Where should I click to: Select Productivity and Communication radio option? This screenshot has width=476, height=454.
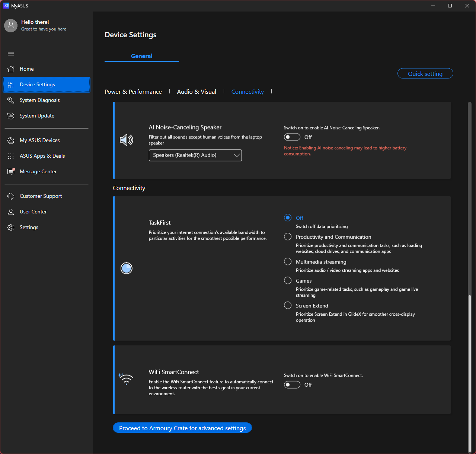tap(288, 236)
